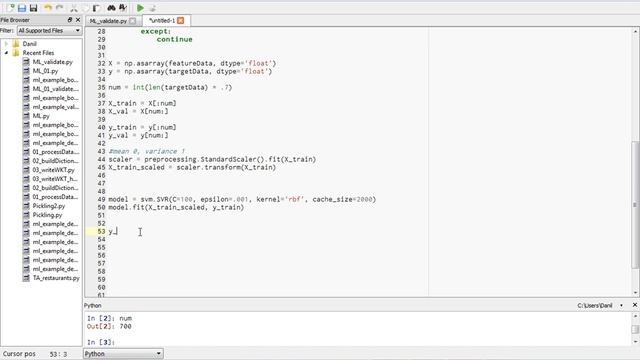The height and width of the screenshot is (360, 640).
Task: Click 'Out[2]: 700' in console
Action: [109, 327]
